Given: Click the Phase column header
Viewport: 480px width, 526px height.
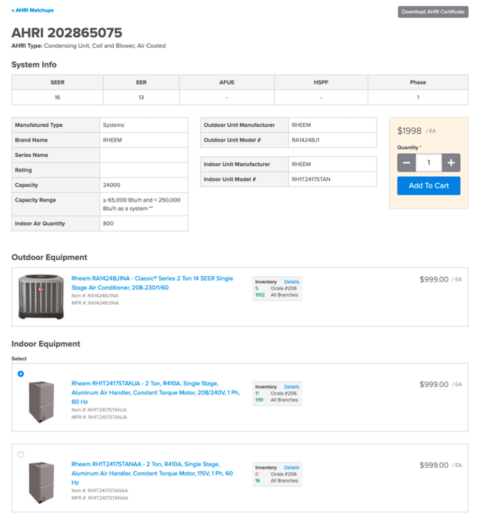Looking at the screenshot, I should click(418, 82).
